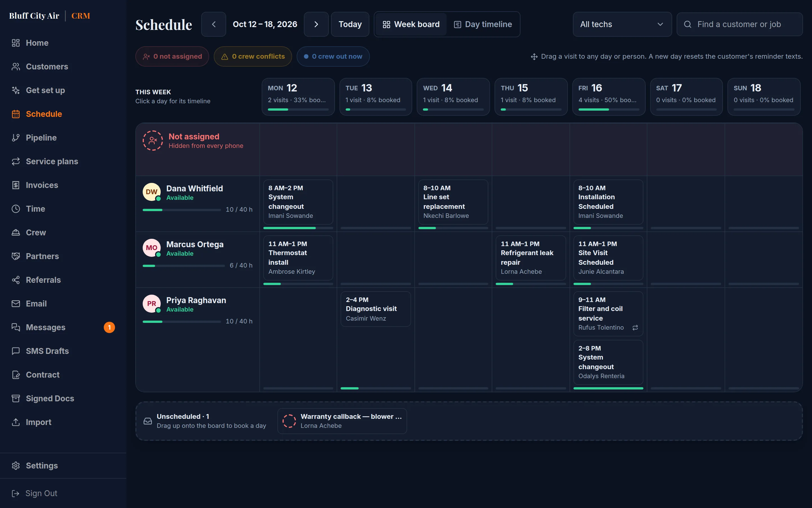Toggle the 0 not assigned filter

click(x=172, y=56)
